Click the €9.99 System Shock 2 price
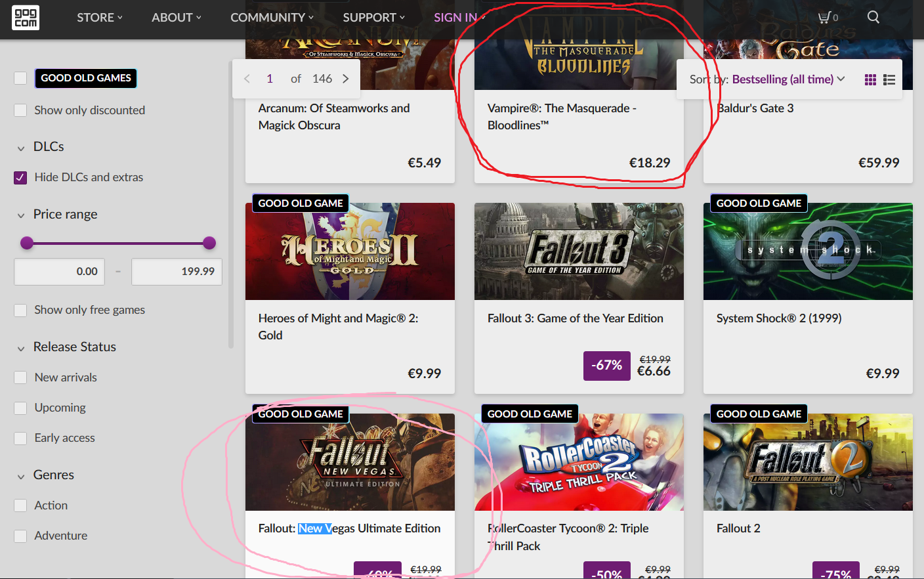This screenshot has width=924, height=579. pos(883,374)
